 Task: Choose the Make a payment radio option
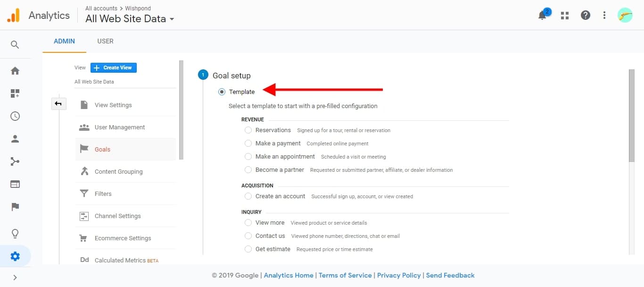pyautogui.click(x=248, y=143)
